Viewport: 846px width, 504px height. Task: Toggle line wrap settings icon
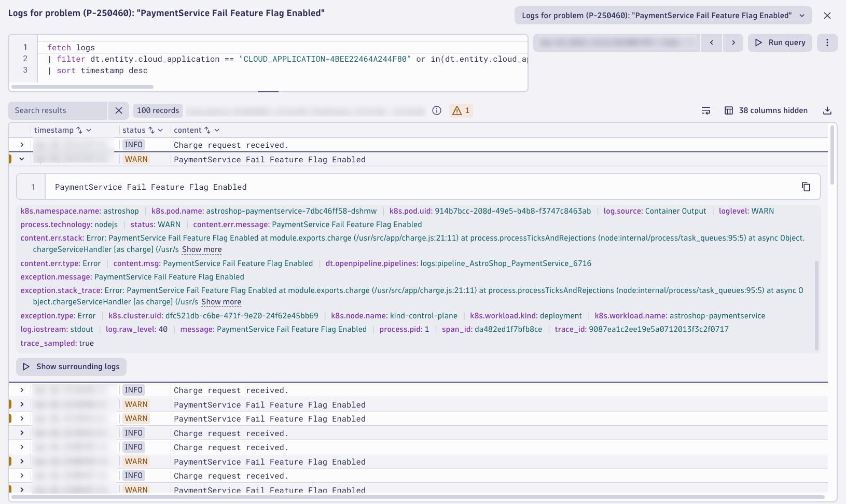pyautogui.click(x=706, y=110)
